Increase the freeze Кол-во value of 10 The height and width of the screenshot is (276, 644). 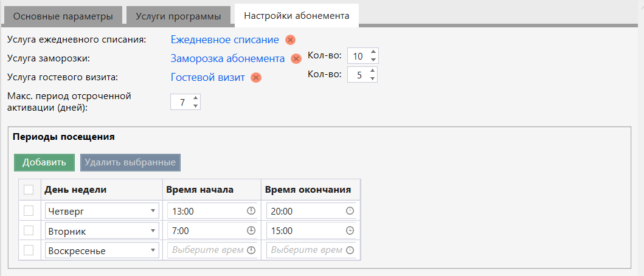373,52
